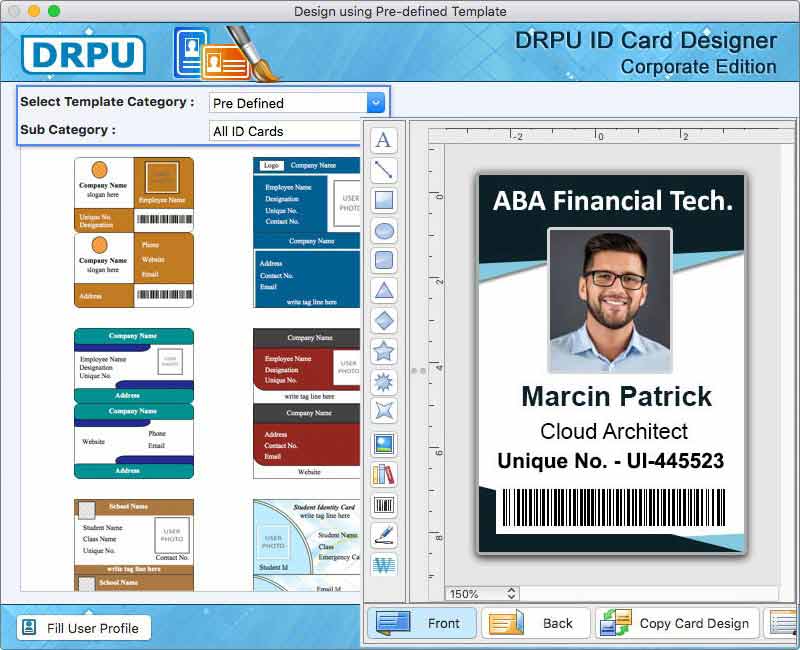The height and width of the screenshot is (650, 800).
Task: Switch to the Front card side
Action: [x=421, y=623]
